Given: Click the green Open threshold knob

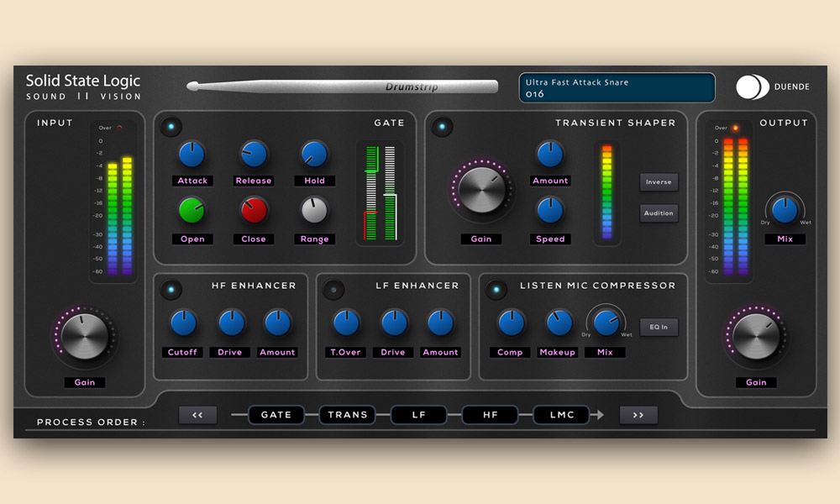Looking at the screenshot, I should (x=192, y=211).
